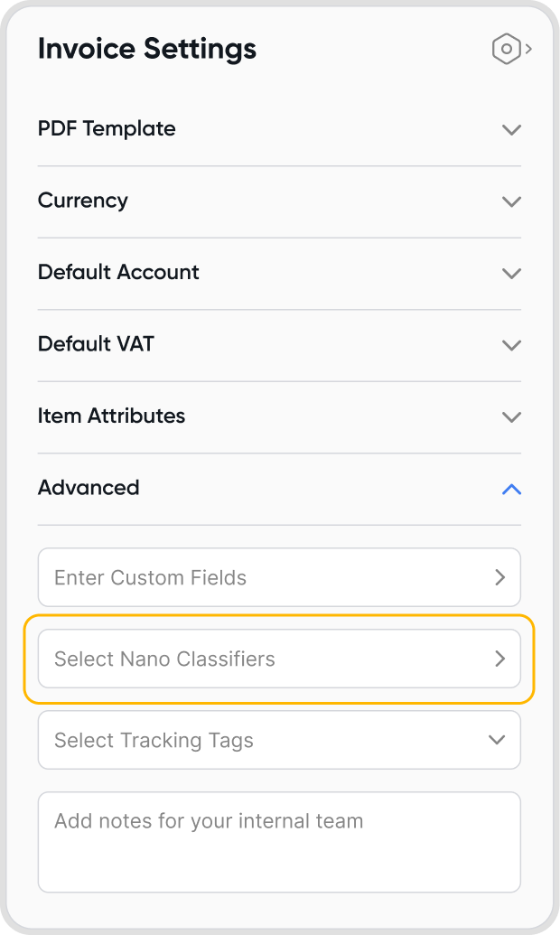Click the Item Attributes heading label
This screenshot has width=560, height=935.
111,416
